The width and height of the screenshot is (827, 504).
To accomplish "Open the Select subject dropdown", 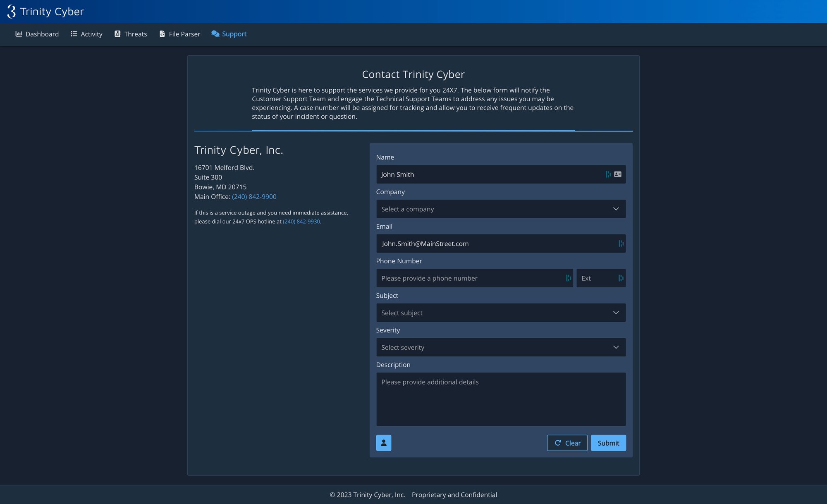I will [x=501, y=313].
